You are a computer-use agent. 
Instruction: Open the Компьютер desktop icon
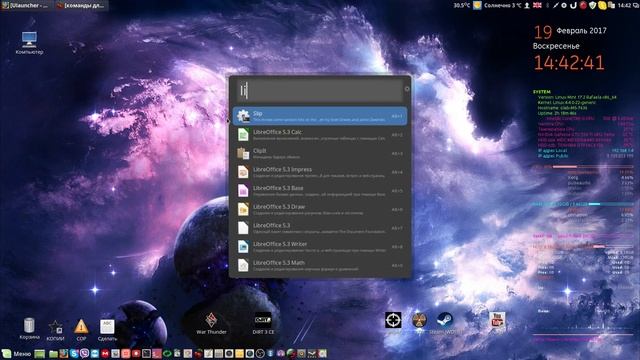(29, 43)
